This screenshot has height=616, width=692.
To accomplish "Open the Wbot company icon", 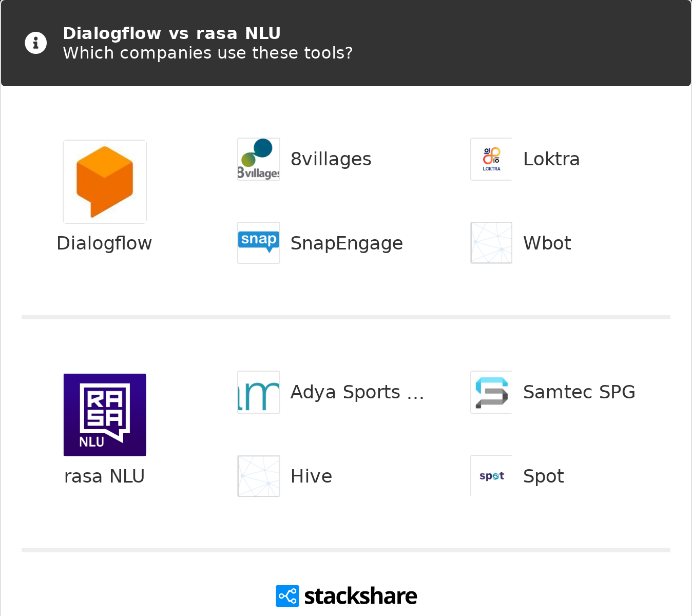I will pyautogui.click(x=491, y=242).
